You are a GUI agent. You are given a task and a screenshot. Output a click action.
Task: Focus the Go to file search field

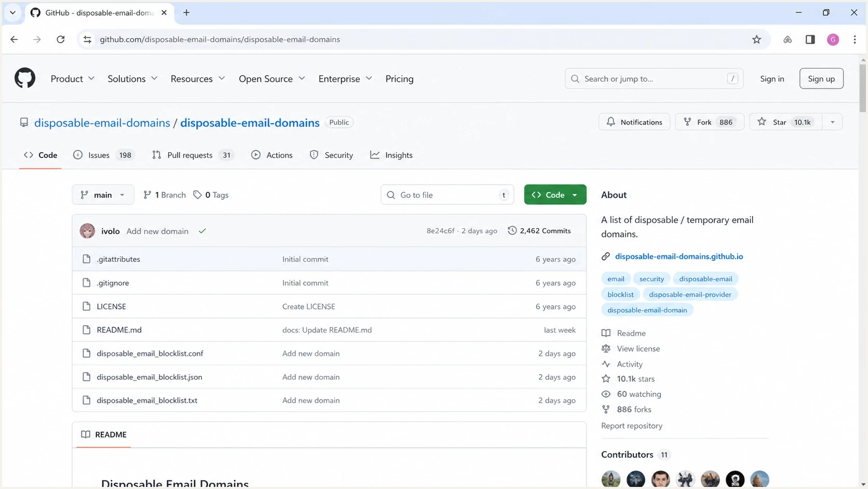[x=447, y=195]
